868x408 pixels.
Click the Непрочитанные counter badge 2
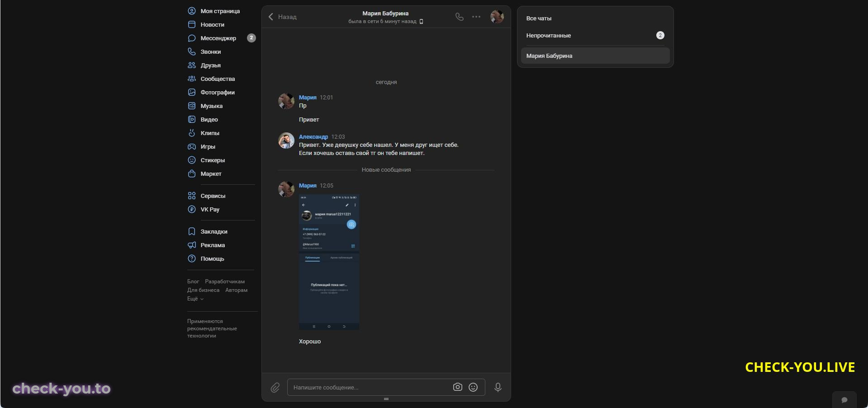[x=660, y=35]
